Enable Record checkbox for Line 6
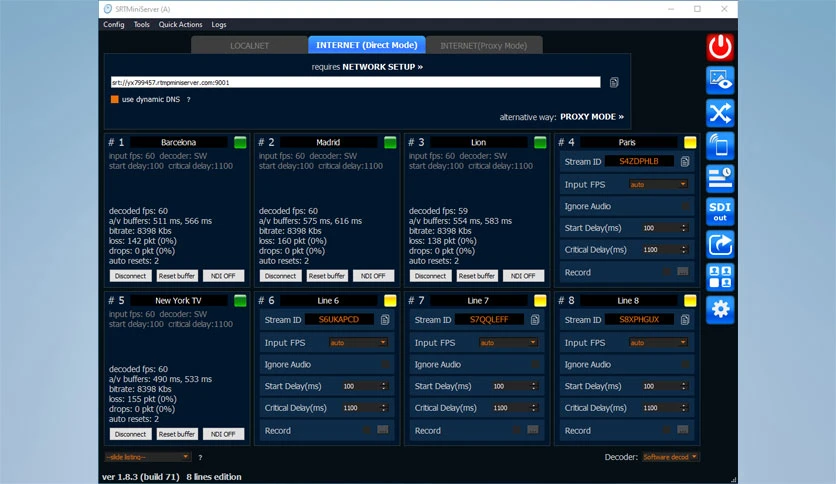The image size is (836, 484). pyautogui.click(x=367, y=430)
